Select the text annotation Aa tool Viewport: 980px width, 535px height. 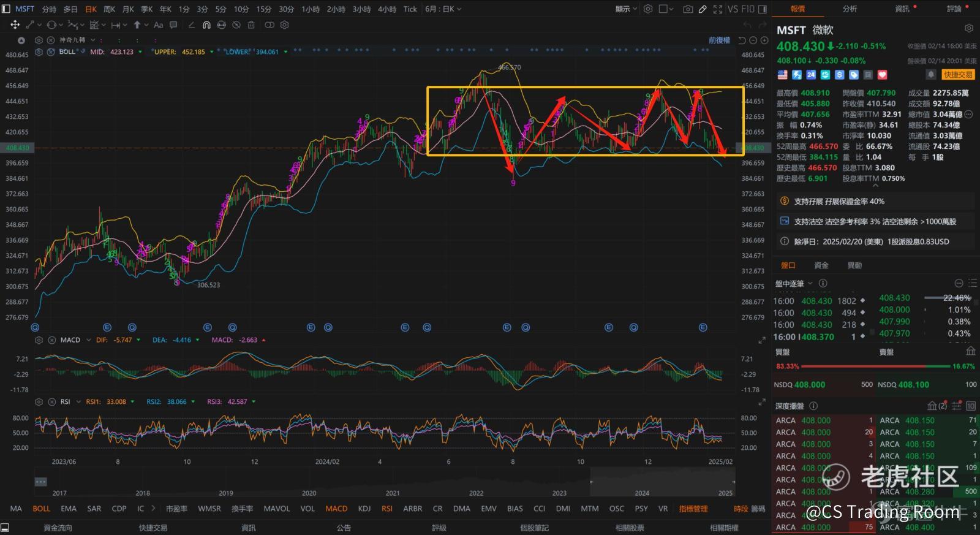[158, 25]
